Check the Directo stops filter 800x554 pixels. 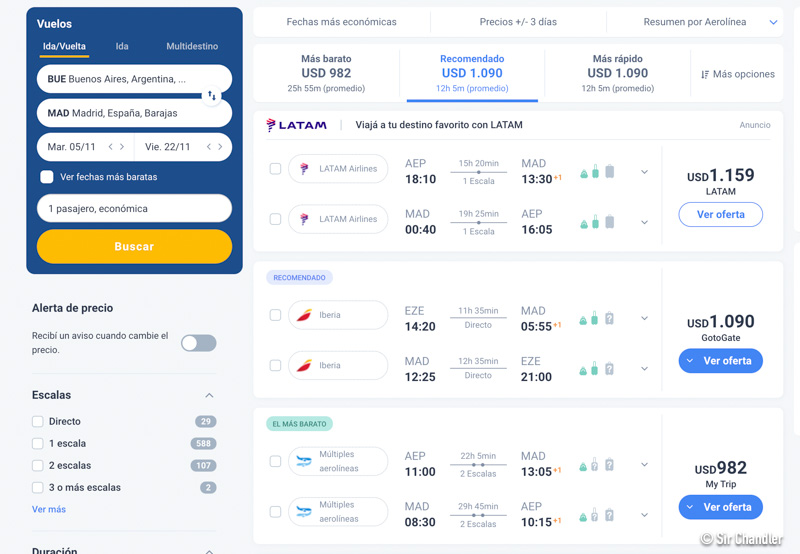38,421
